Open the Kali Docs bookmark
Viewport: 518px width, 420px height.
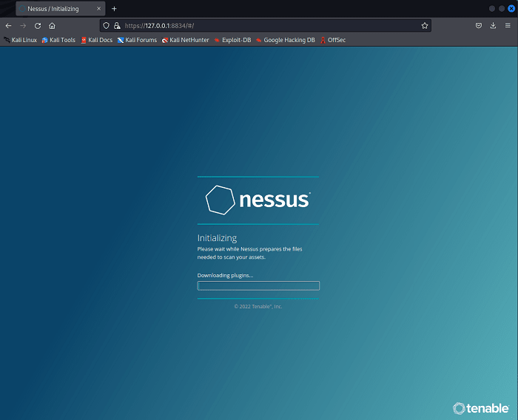click(x=97, y=40)
